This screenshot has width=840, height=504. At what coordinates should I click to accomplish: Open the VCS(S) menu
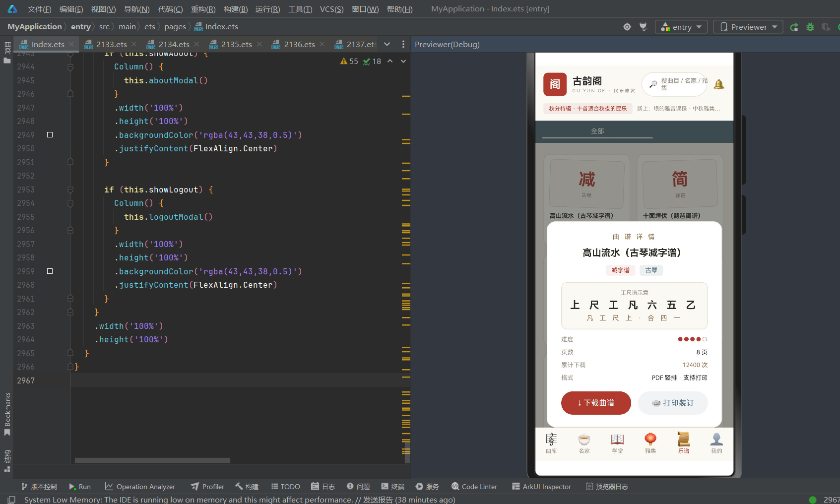331,9
